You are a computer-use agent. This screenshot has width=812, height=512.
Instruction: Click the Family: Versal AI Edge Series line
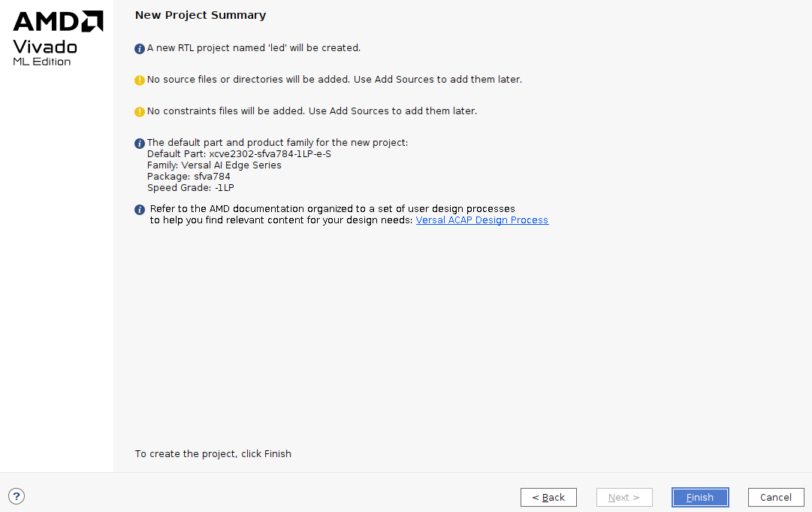pyautogui.click(x=214, y=165)
